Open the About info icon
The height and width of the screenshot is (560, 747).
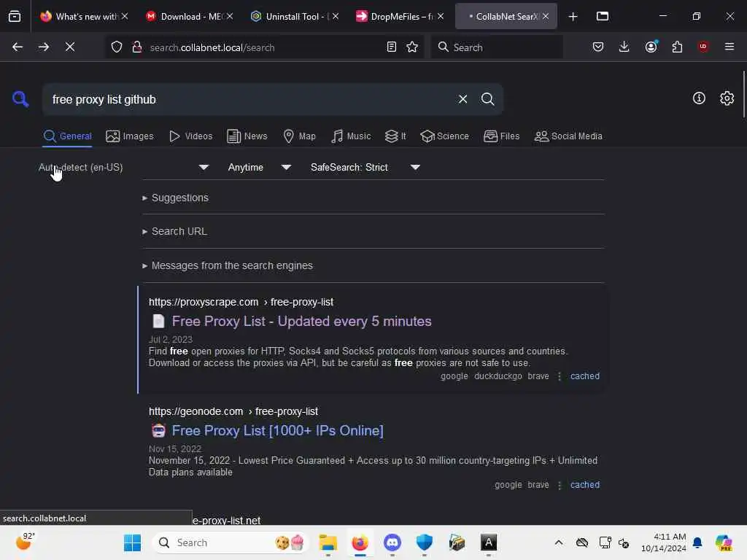[x=699, y=98]
